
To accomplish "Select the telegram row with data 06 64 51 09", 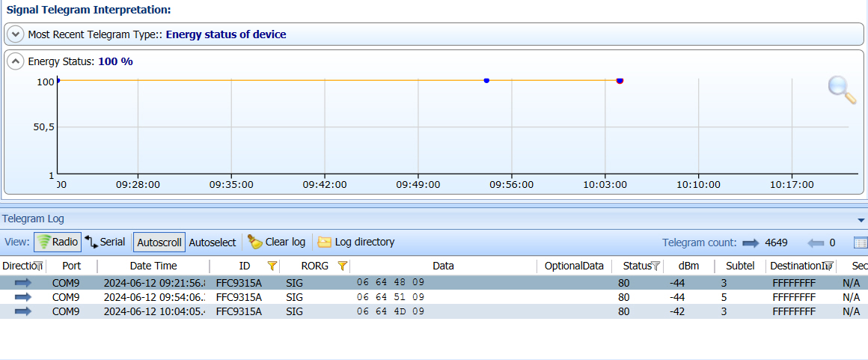I will (390, 297).
